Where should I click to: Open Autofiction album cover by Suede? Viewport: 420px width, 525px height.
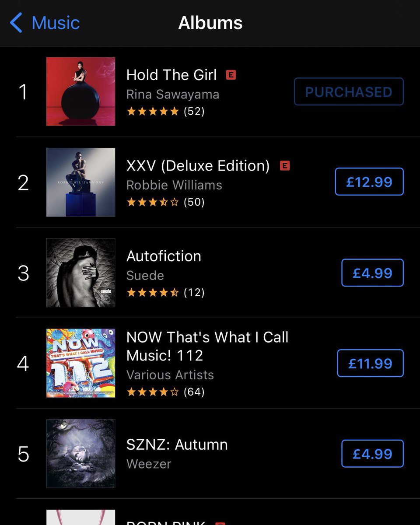point(81,273)
